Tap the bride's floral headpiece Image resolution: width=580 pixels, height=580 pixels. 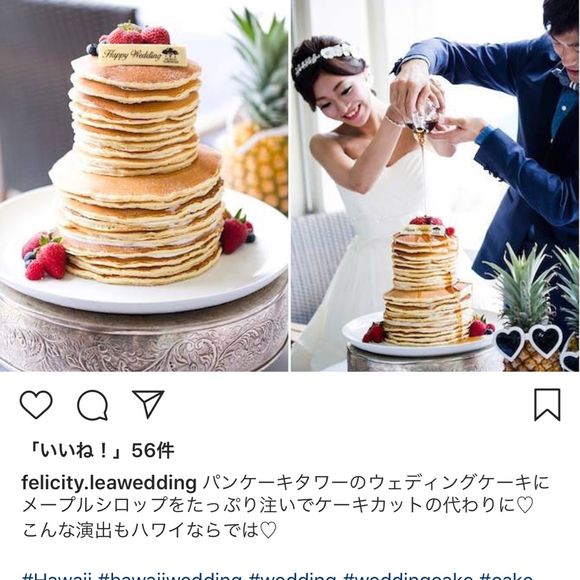(x=326, y=56)
